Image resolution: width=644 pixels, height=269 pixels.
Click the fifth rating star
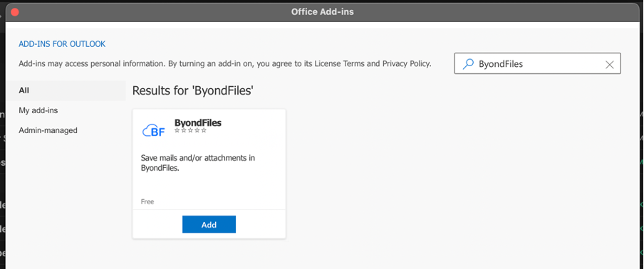[x=204, y=130]
